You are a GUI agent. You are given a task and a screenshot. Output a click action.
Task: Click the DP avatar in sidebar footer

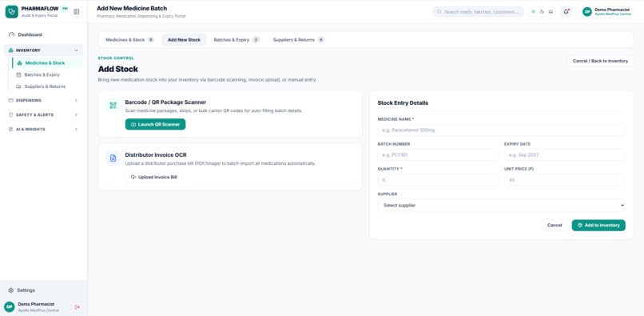coord(10,307)
